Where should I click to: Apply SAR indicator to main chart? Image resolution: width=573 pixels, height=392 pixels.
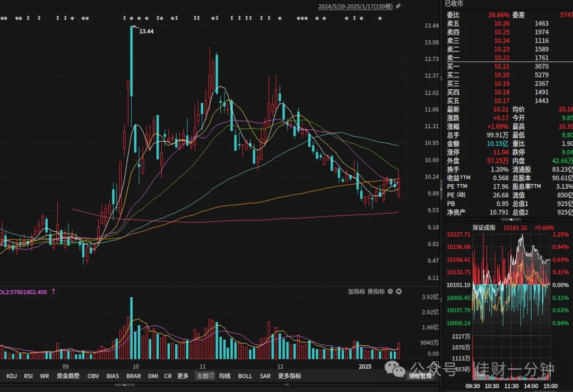(265, 376)
